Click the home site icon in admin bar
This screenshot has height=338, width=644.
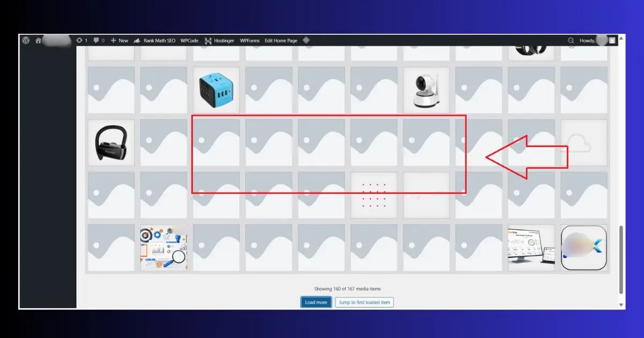tap(38, 40)
